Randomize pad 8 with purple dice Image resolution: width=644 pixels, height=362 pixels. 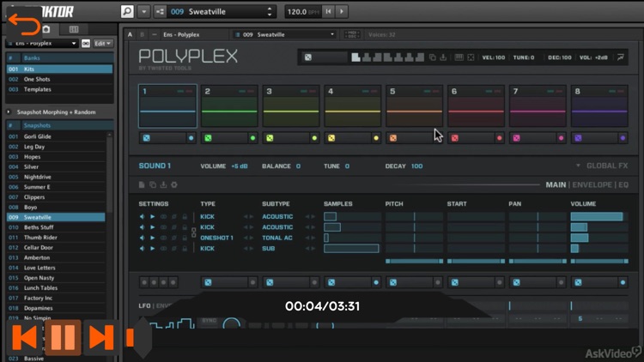click(x=578, y=138)
